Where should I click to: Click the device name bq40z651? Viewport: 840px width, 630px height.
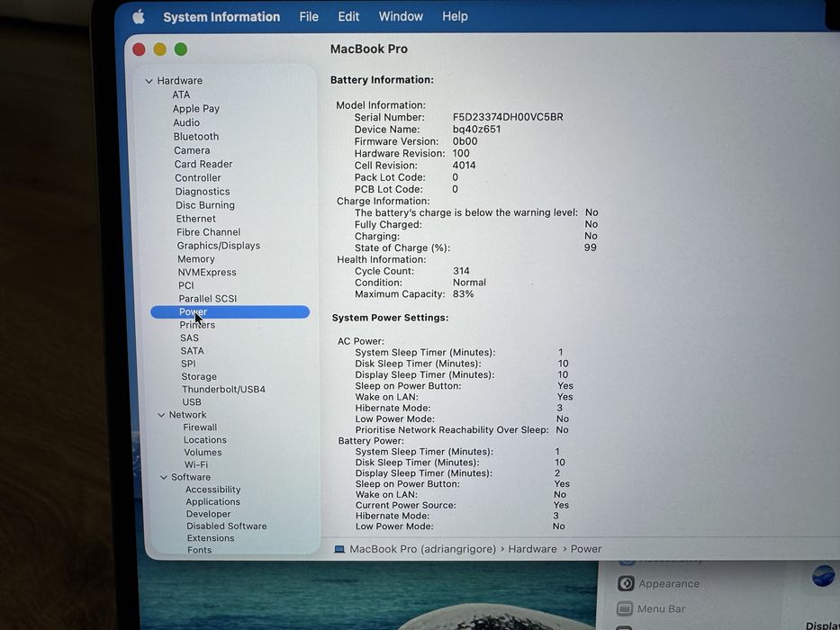[x=476, y=129]
